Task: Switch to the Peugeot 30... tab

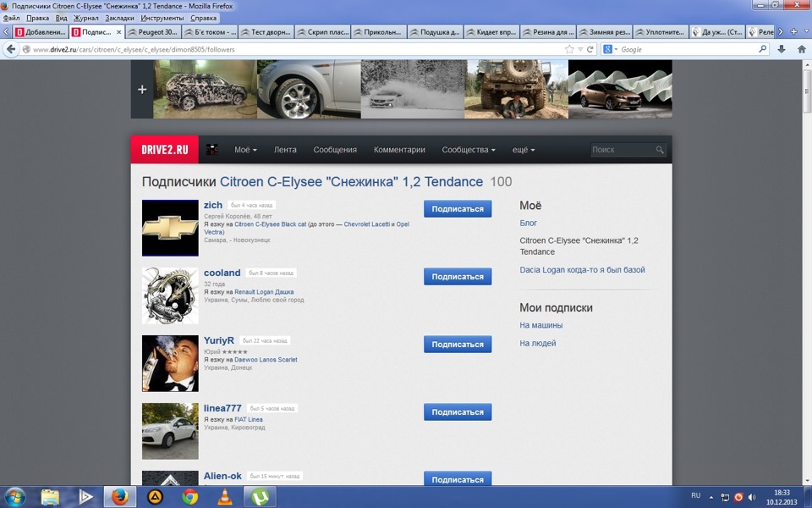Action: (153, 32)
